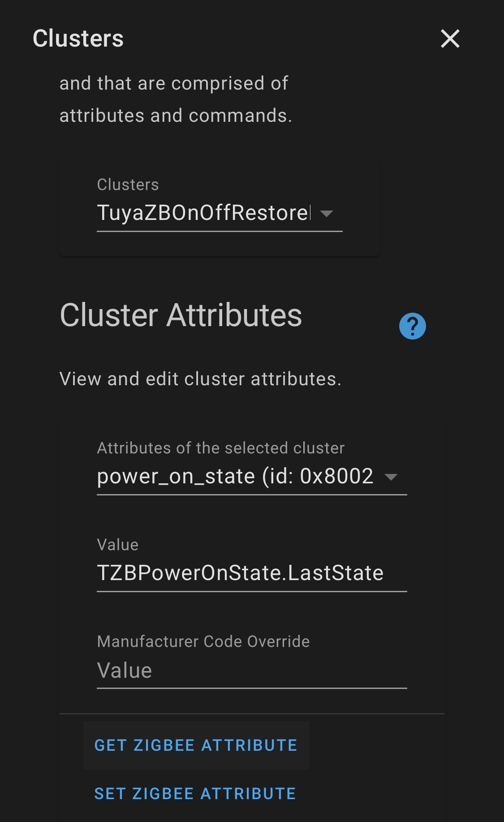Screen dimensions: 504x822
Task: Click the 'View and edit cluster attributes' text
Action: pos(200,379)
